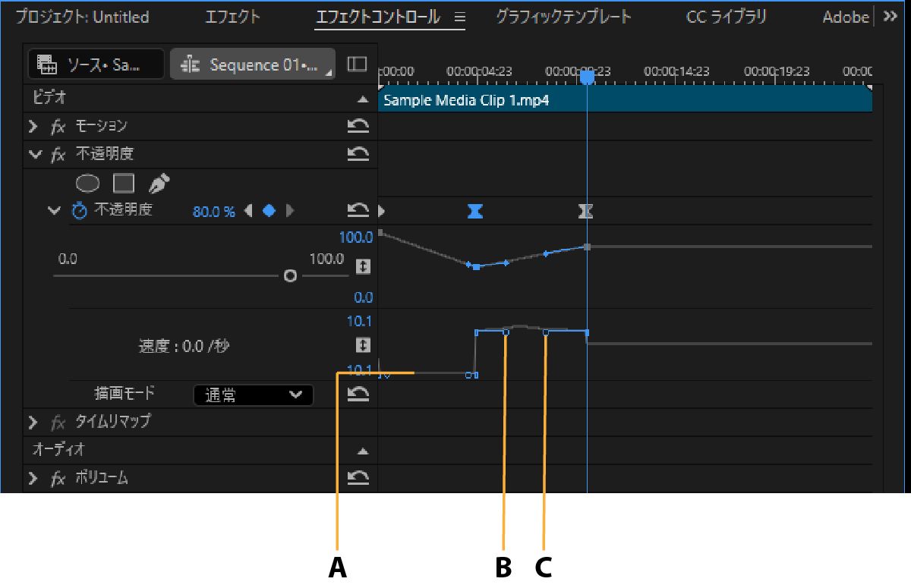Click the opacity slider handle

[289, 276]
